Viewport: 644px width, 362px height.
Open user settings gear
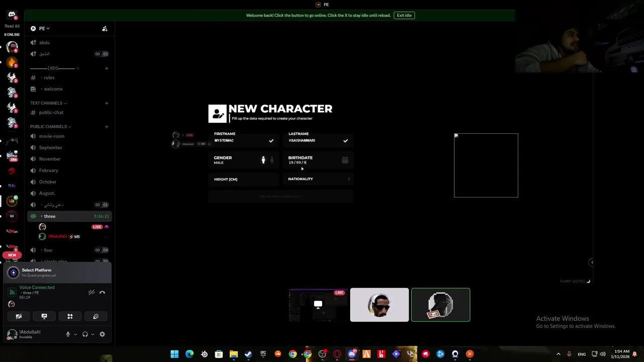102,334
